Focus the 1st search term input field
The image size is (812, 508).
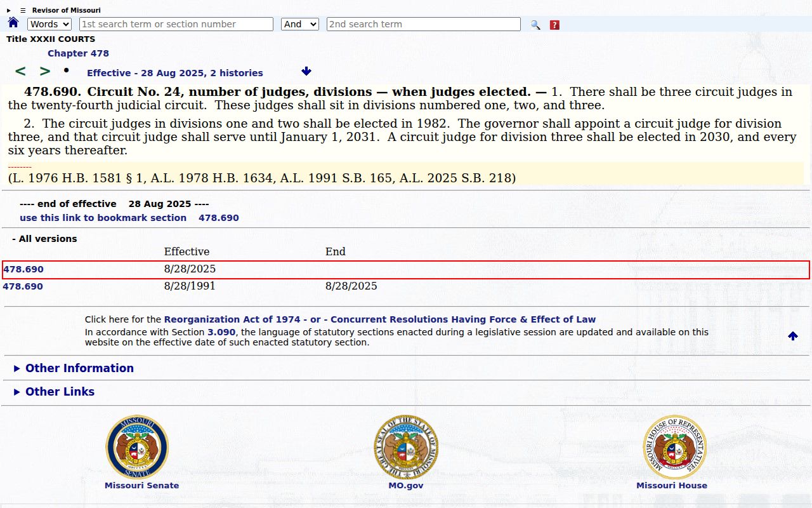[x=176, y=24]
